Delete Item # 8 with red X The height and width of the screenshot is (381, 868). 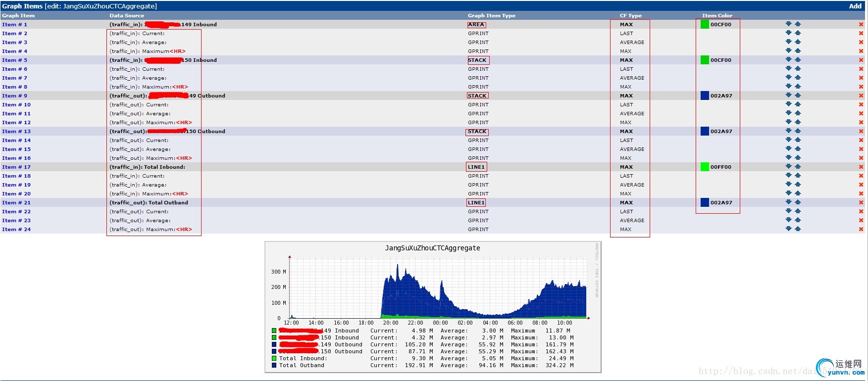tap(861, 87)
